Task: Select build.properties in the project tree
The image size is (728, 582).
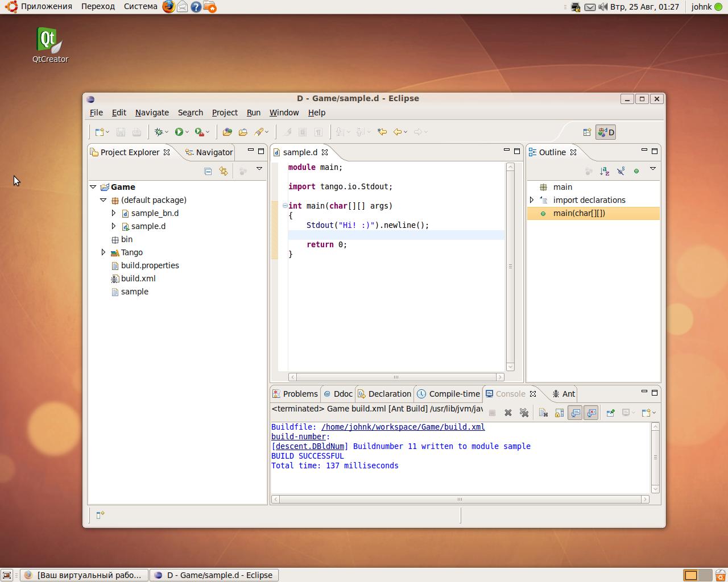Action: pos(150,265)
